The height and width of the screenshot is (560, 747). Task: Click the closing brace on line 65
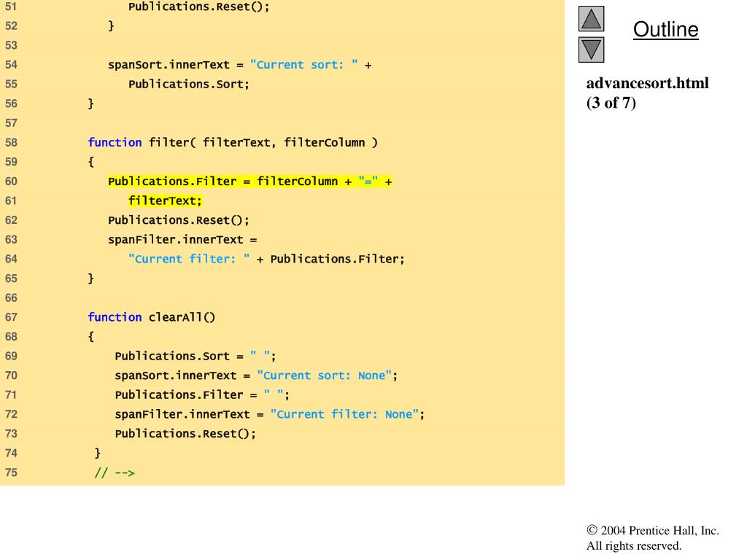[x=91, y=279]
